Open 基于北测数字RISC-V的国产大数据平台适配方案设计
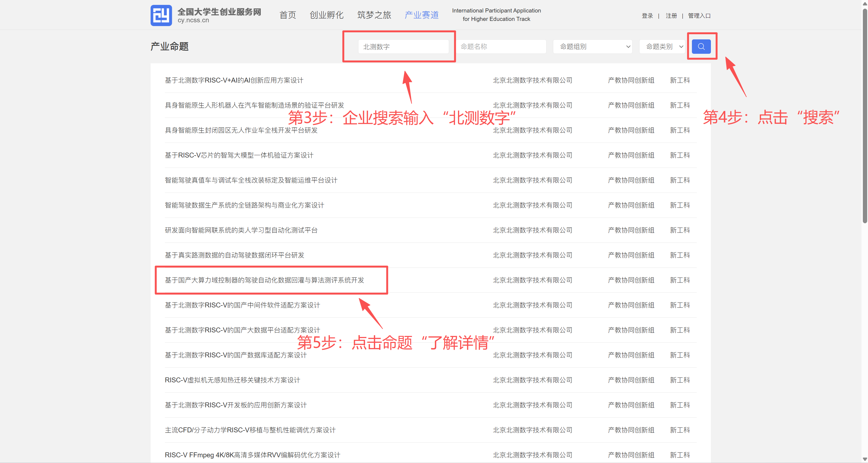868x463 pixels. 242,330
